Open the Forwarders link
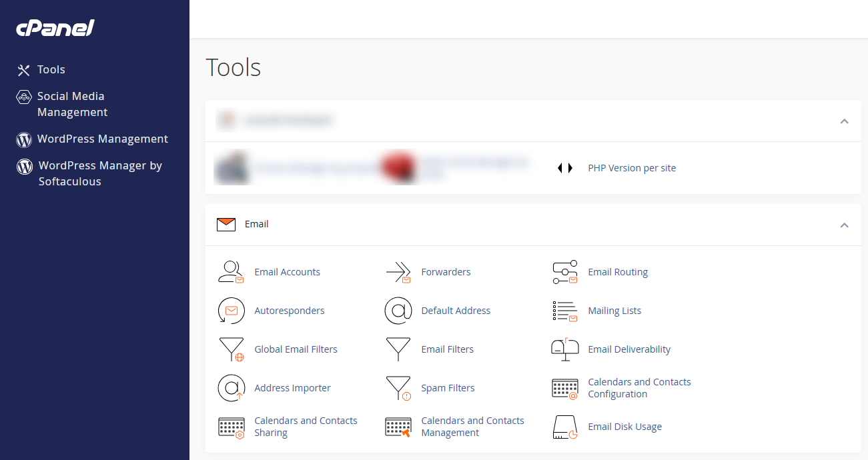868x460 pixels. [x=446, y=272]
